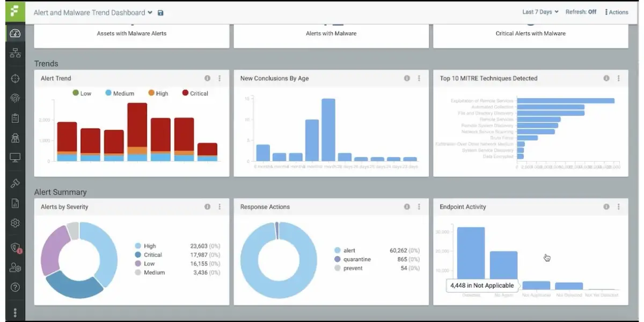Click the Detected bar in Endpoint Activity
The height and width of the screenshot is (322, 644).
click(471, 259)
